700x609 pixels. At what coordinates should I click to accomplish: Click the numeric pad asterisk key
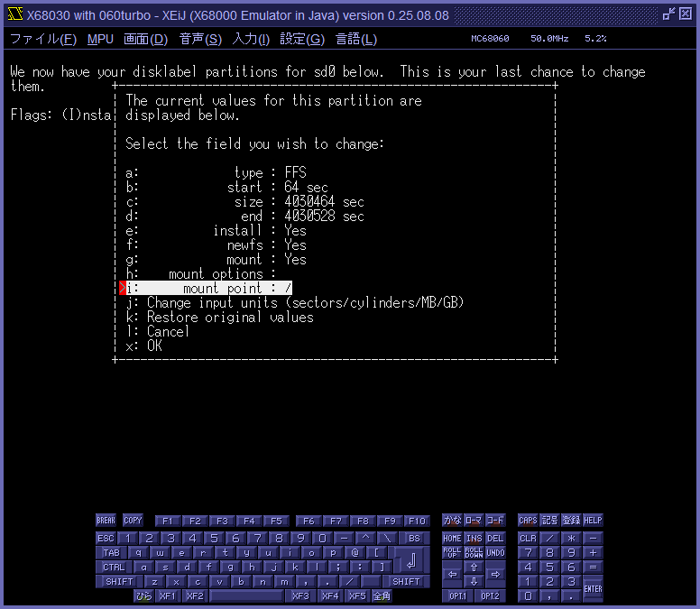(571, 538)
